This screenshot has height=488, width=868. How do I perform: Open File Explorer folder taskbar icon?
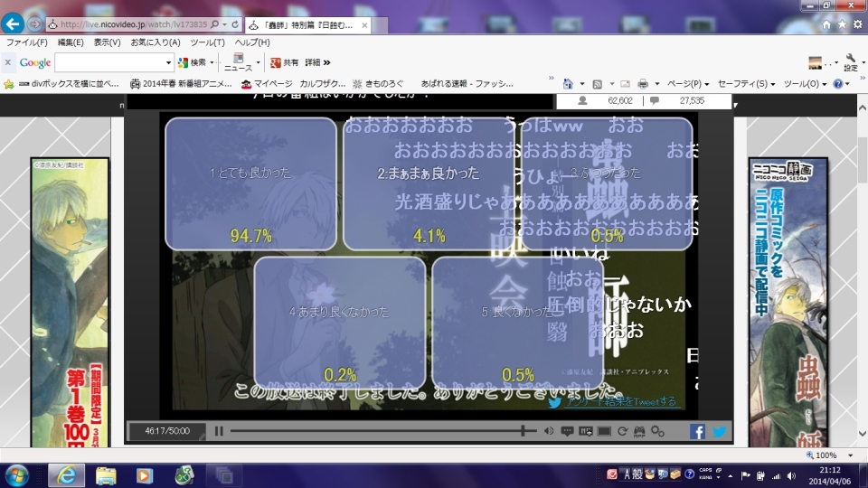pyautogui.click(x=106, y=475)
